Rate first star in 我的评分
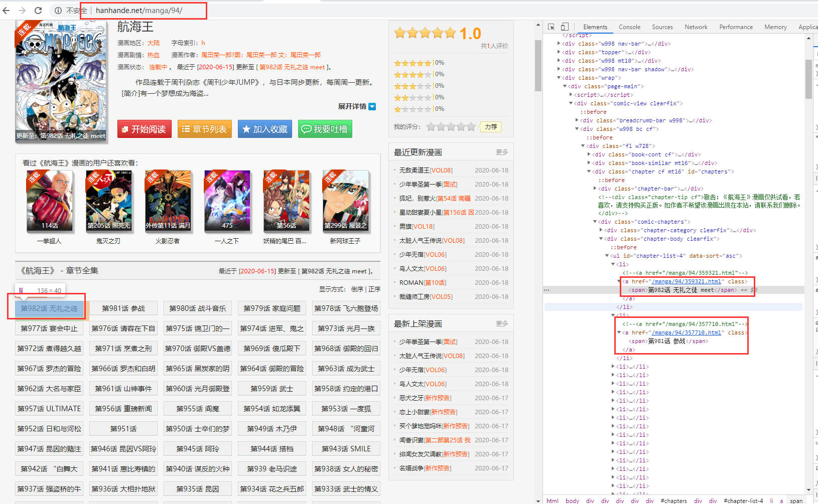Screen dimensions: 818x504 point(431,127)
